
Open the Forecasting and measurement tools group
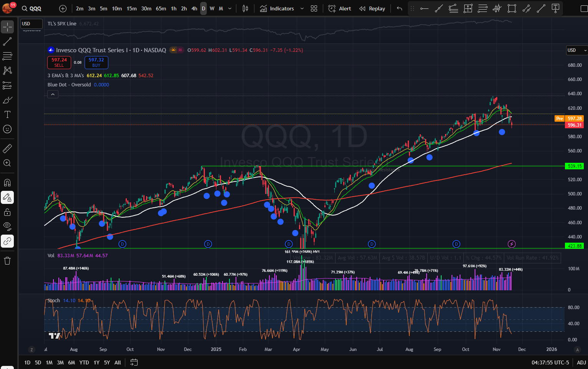pos(7,85)
